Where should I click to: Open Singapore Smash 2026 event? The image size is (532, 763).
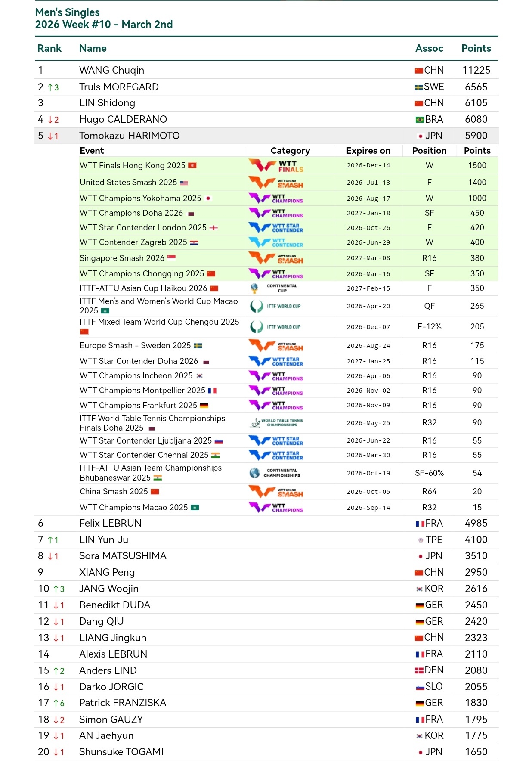coord(122,258)
